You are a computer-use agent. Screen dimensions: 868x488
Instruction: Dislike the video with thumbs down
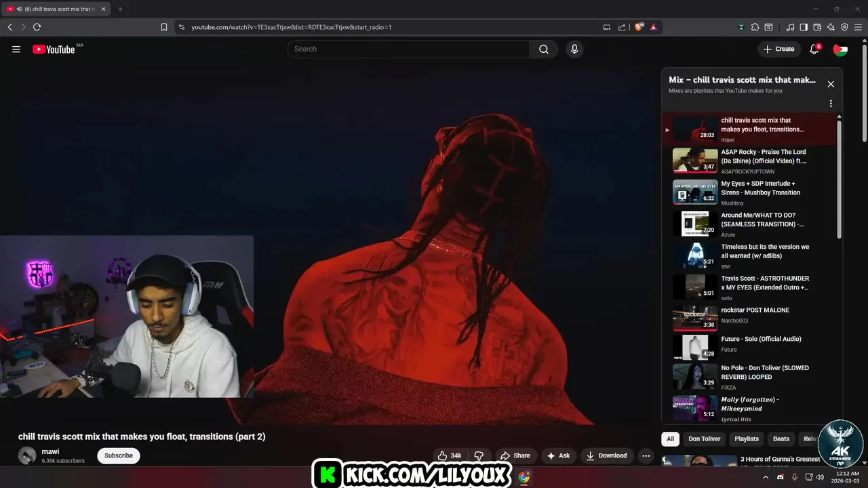click(x=479, y=455)
